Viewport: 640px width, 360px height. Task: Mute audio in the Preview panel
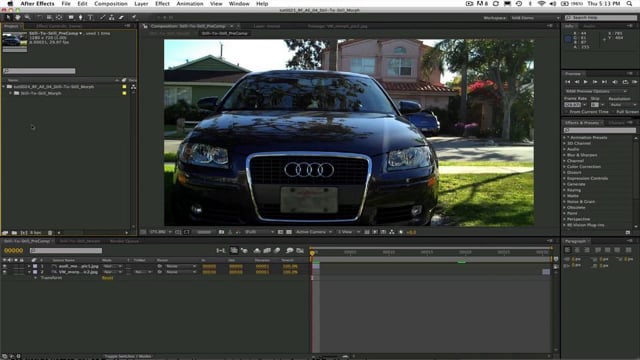click(615, 82)
